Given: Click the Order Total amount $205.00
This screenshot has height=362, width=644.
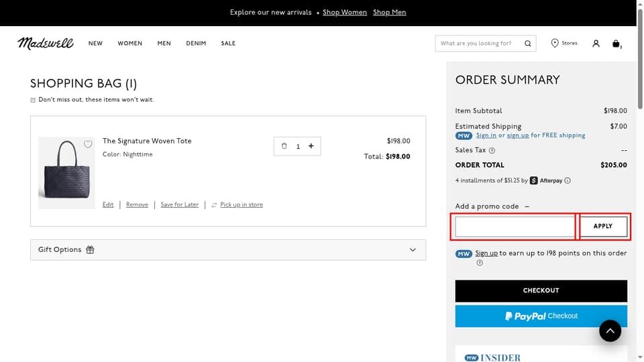Looking at the screenshot, I should click(x=614, y=165).
